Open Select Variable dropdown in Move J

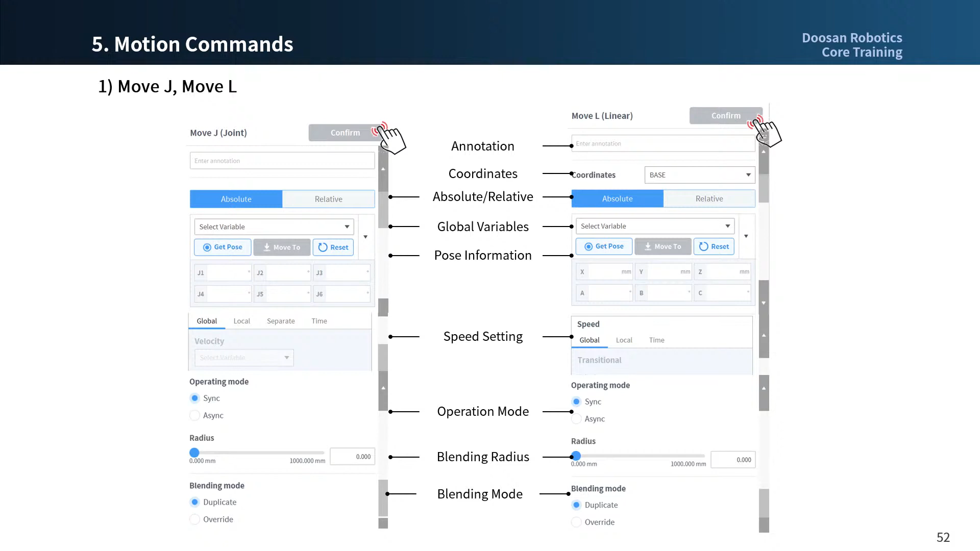tap(274, 227)
